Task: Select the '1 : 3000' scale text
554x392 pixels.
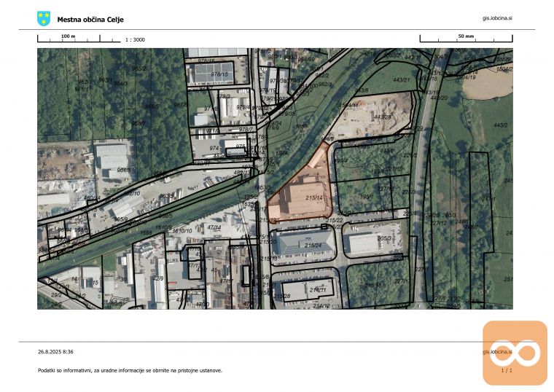Action: point(135,40)
